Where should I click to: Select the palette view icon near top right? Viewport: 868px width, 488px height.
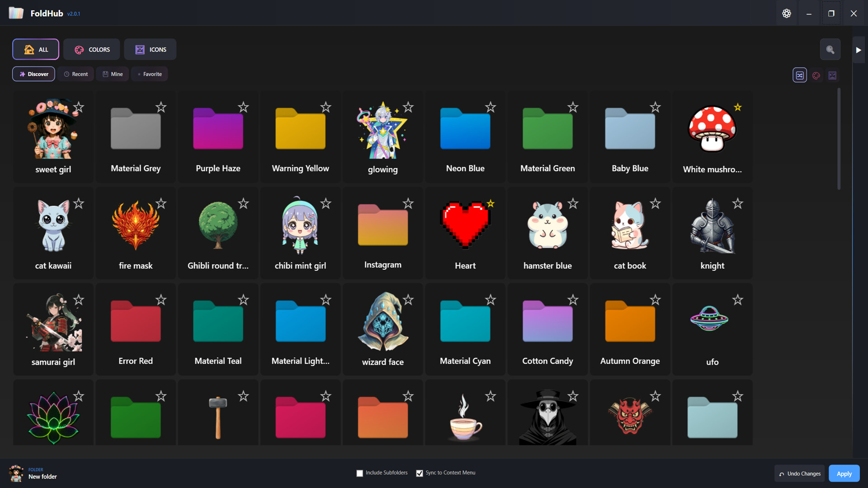(x=816, y=75)
